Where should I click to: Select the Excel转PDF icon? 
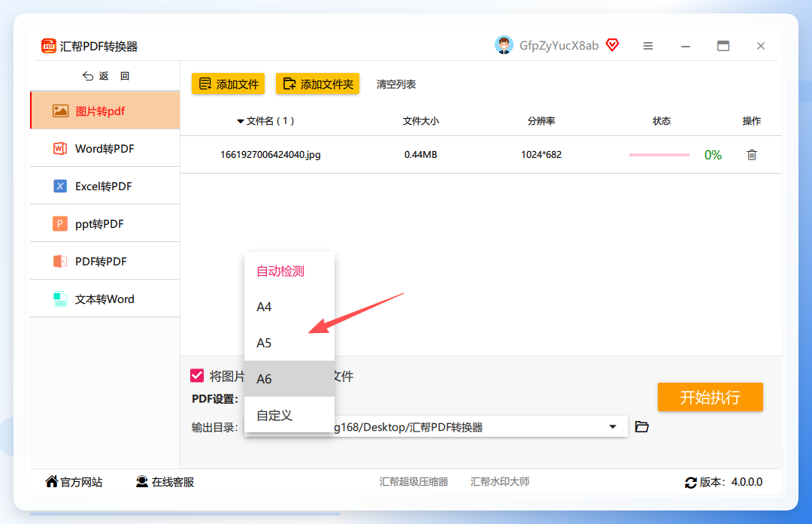click(x=60, y=186)
